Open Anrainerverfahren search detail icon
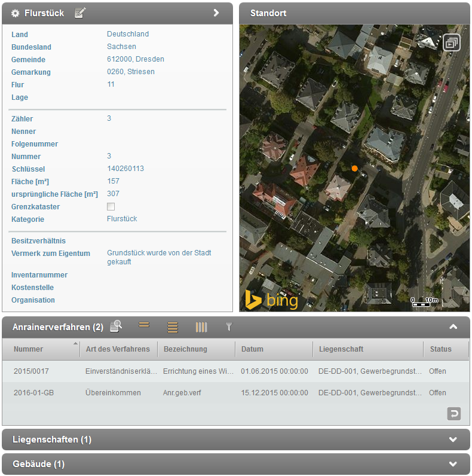The height and width of the screenshot is (476, 472). click(116, 327)
